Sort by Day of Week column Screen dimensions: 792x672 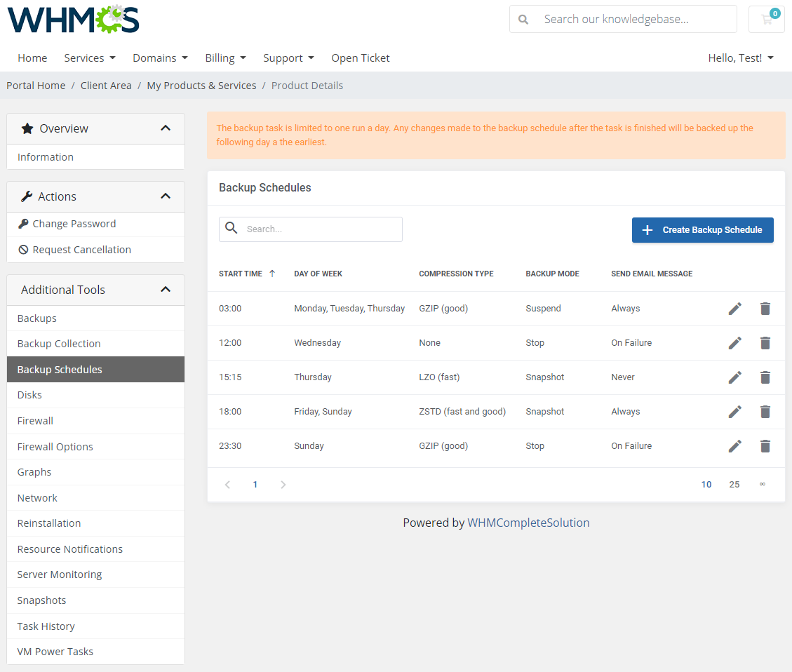click(318, 274)
